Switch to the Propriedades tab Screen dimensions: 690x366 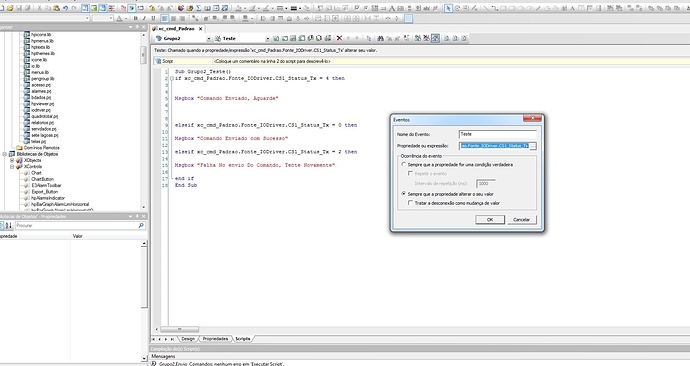coord(215,339)
